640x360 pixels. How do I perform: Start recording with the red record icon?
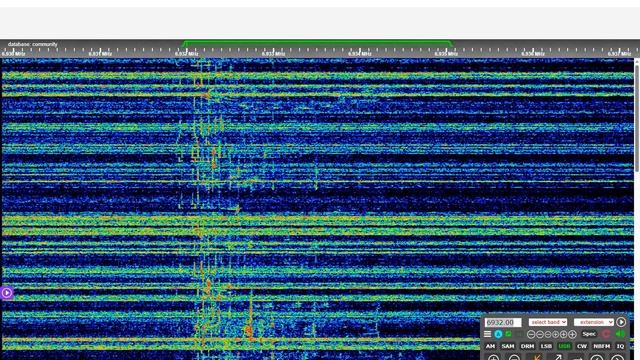[606, 333]
